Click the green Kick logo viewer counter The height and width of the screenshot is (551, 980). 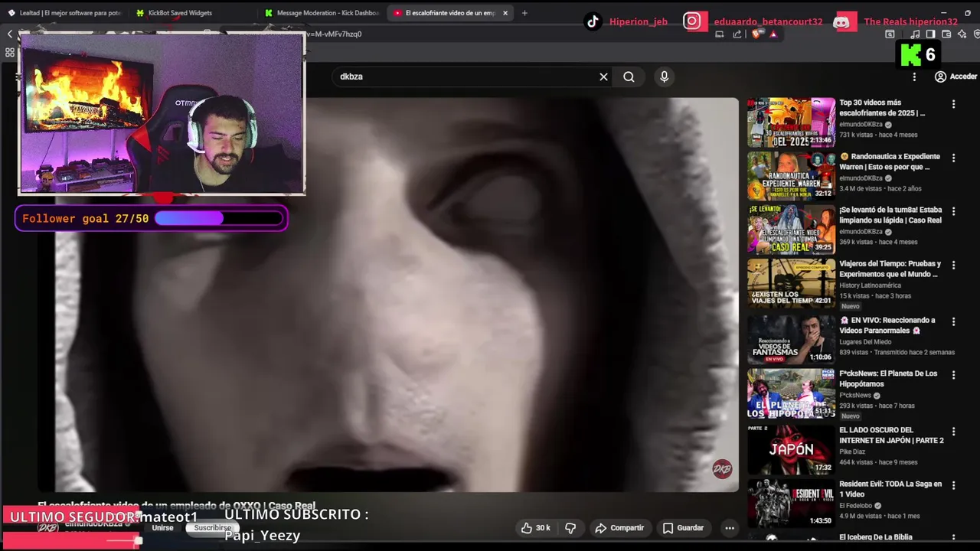pos(918,54)
